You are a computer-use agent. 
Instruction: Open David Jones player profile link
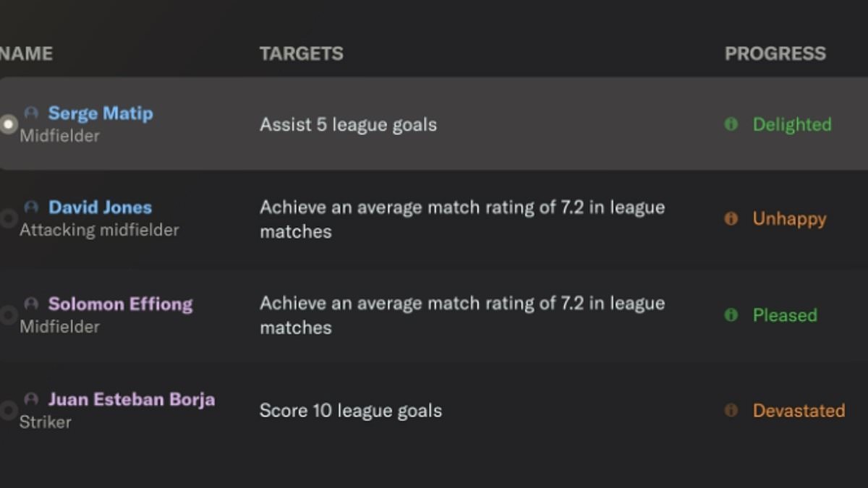coord(100,207)
